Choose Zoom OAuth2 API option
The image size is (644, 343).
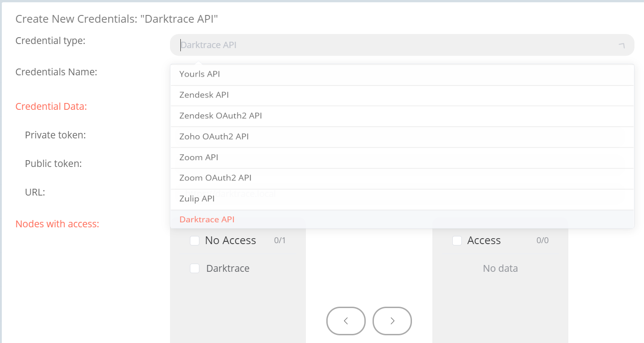coord(402,179)
